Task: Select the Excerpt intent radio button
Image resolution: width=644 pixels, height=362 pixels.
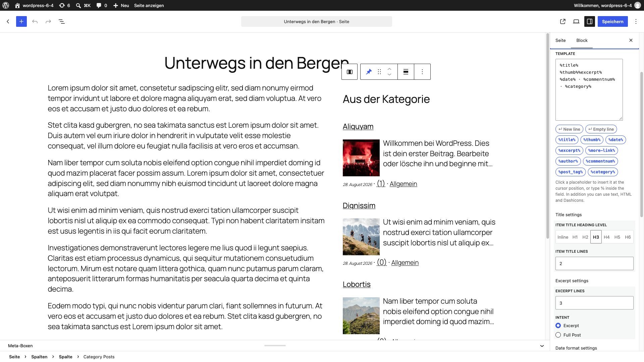Action: coord(558,325)
